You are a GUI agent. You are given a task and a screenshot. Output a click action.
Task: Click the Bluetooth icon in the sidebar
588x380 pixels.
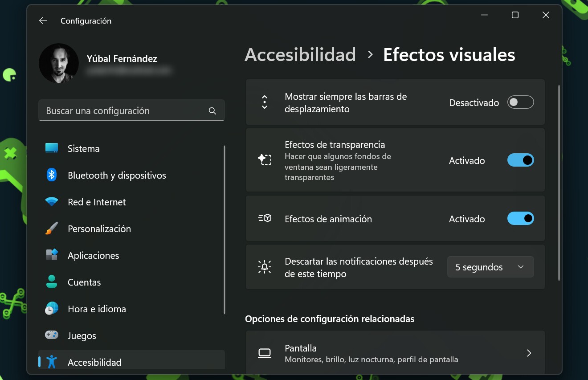tap(51, 175)
